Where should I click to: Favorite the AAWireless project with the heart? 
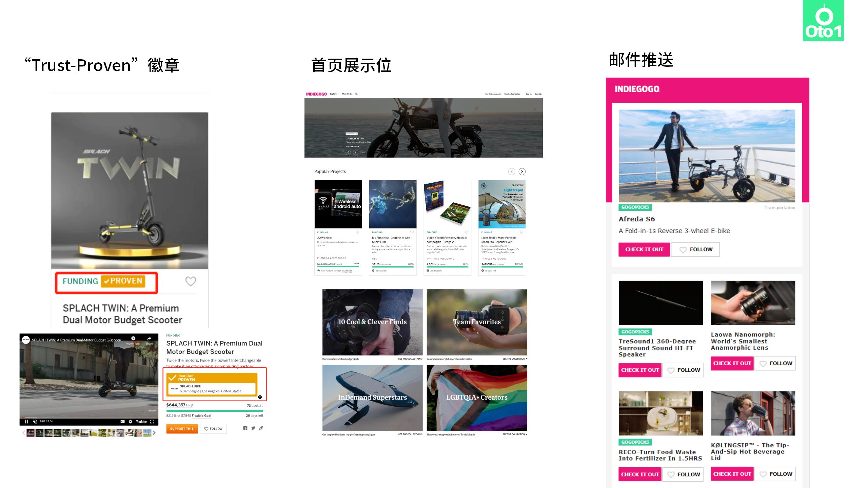coord(357,232)
